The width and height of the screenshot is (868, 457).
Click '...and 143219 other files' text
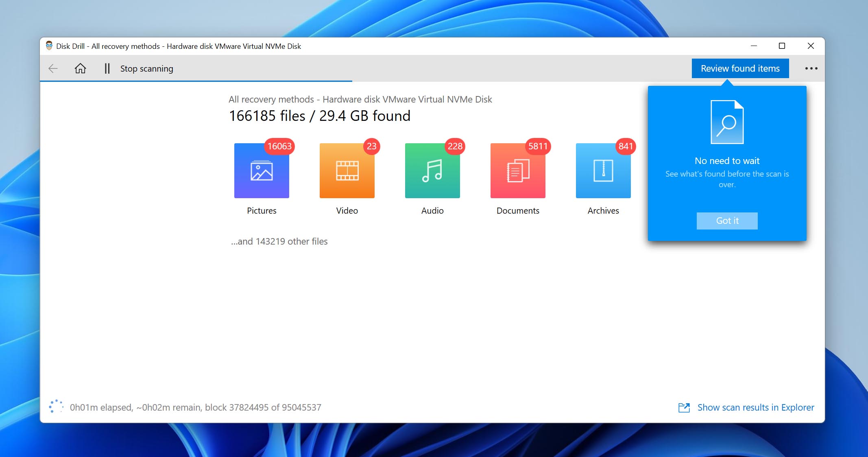pyautogui.click(x=279, y=241)
